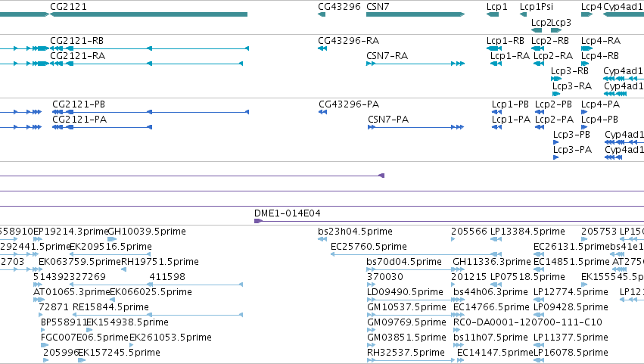This screenshot has width=644, height=364.
Task: Click the EK157245.5prime EST label
Action: (119, 353)
